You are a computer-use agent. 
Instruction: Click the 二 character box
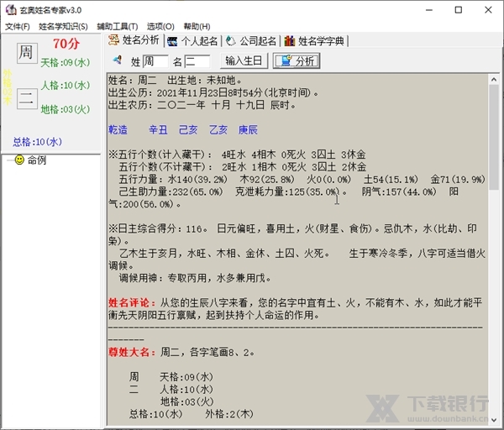pyautogui.click(x=27, y=98)
